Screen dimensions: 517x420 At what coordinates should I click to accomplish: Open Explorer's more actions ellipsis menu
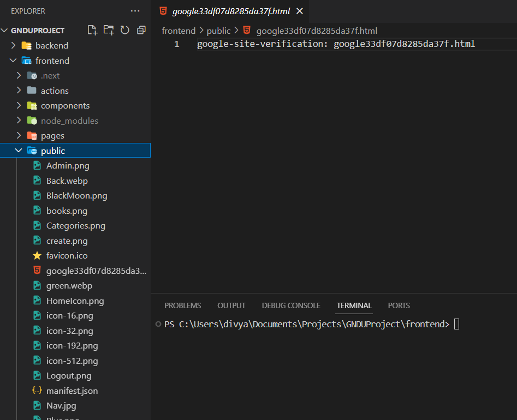135,11
